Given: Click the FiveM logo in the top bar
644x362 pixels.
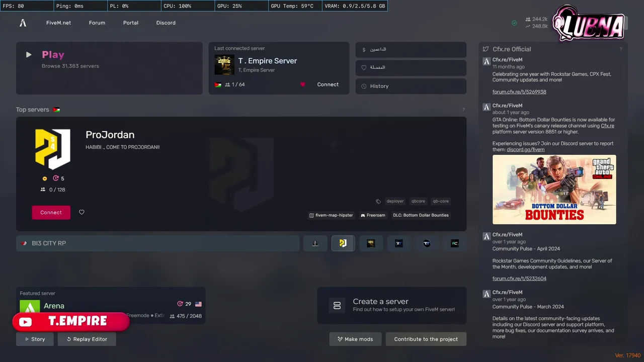Looking at the screenshot, I should pos(23,23).
